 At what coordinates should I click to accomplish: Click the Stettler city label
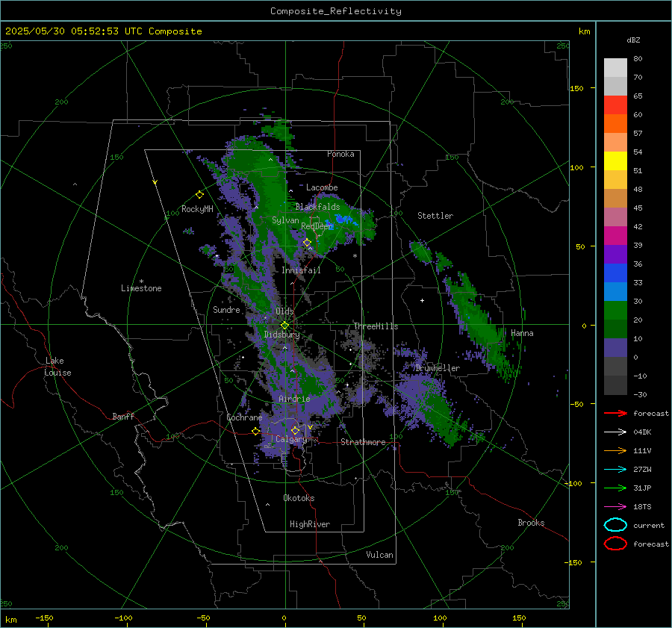click(435, 216)
